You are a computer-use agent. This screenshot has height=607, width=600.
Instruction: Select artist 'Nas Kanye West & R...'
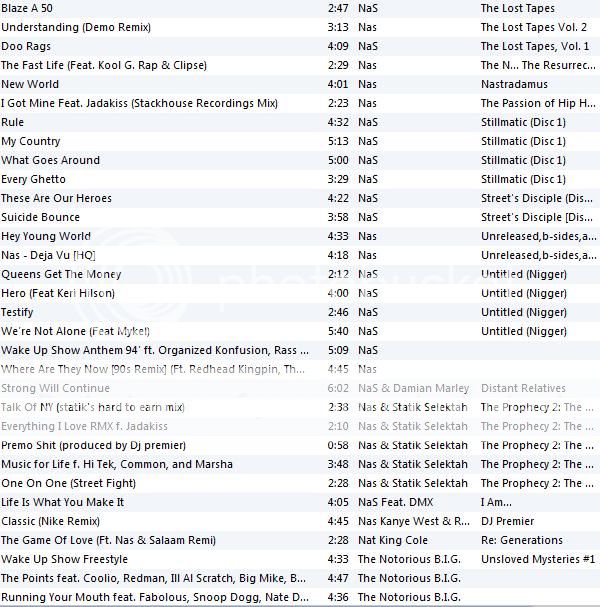coord(414,520)
